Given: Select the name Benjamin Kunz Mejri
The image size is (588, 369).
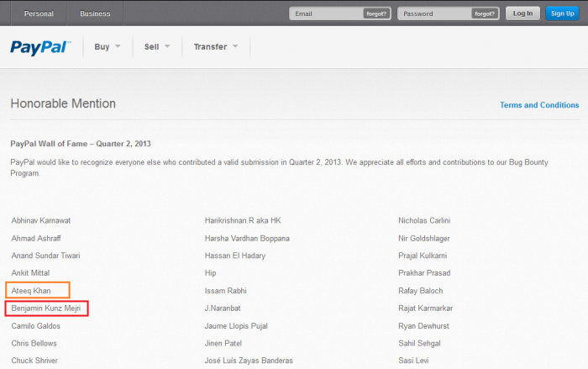Looking at the screenshot, I should click(x=45, y=308).
